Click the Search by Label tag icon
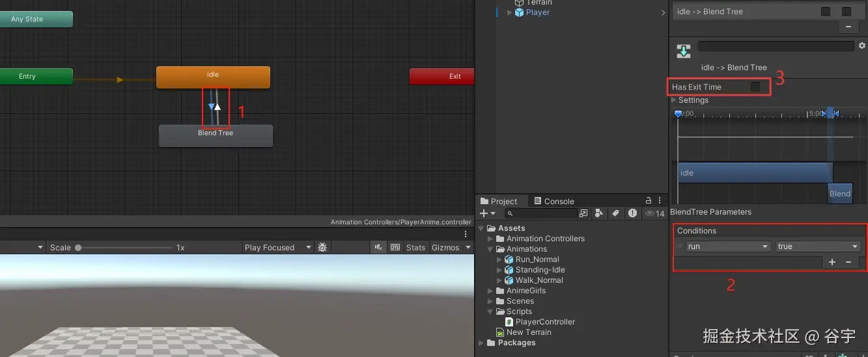This screenshot has width=868, height=357. (615, 213)
